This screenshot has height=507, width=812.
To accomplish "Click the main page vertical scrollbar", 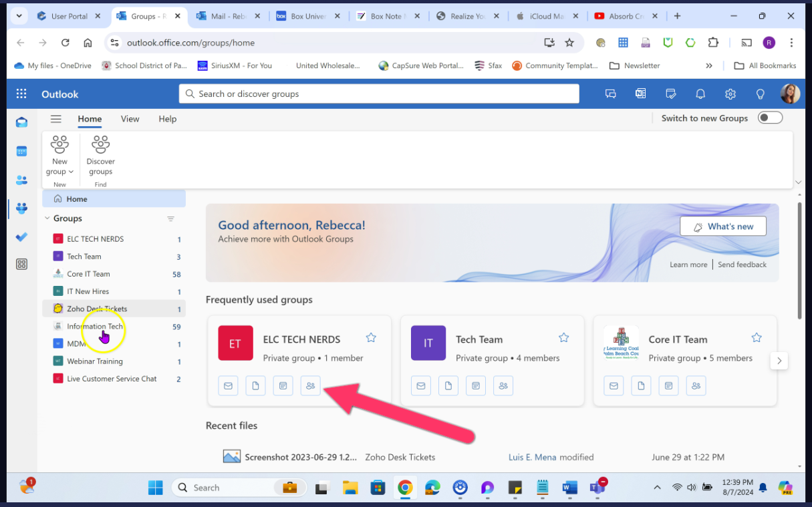I will [x=800, y=261].
